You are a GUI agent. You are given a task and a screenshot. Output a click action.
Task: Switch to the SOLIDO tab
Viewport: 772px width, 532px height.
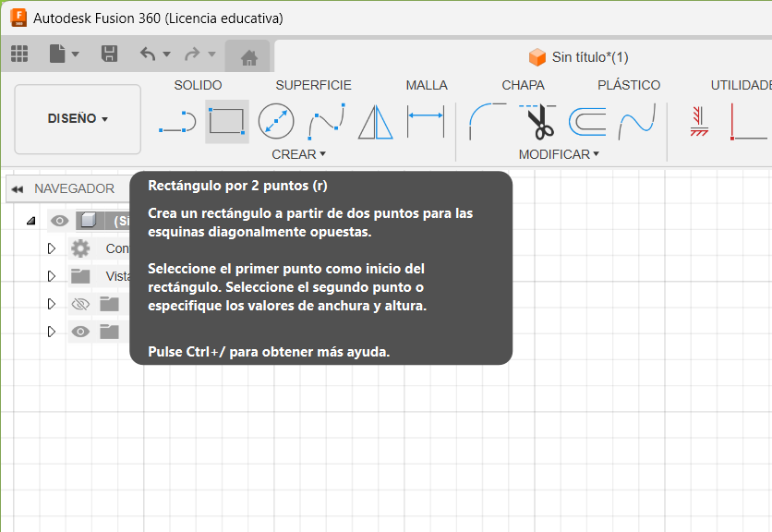tap(198, 85)
